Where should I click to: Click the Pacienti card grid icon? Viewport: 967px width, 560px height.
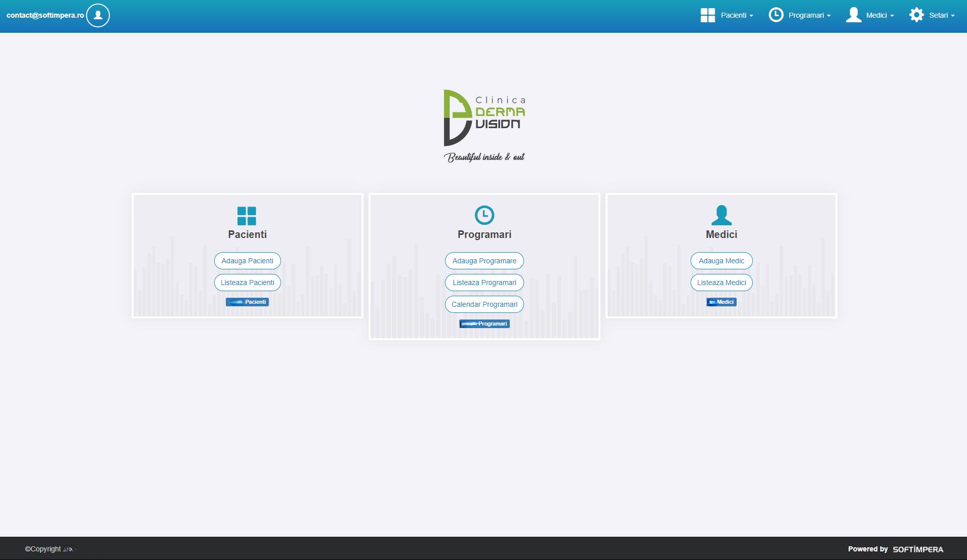click(x=247, y=216)
